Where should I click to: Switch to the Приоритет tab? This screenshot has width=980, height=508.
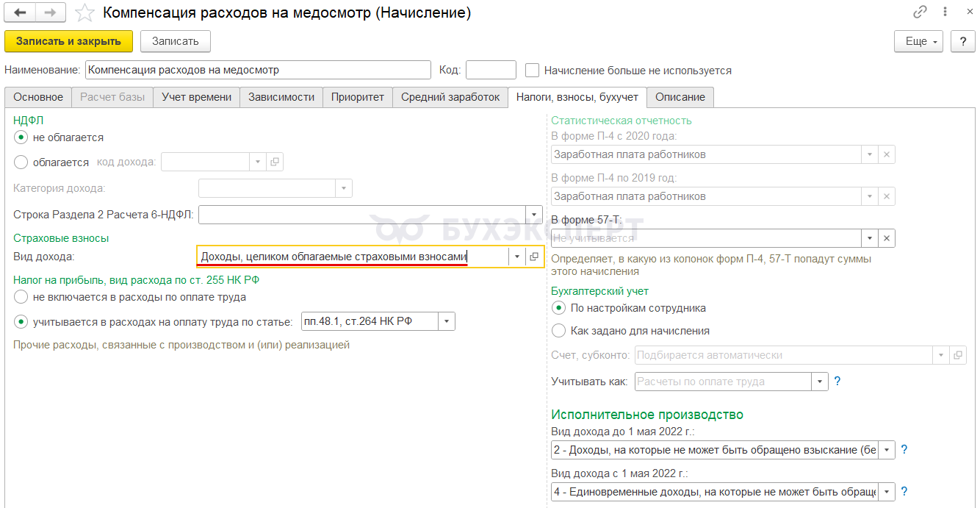[358, 97]
